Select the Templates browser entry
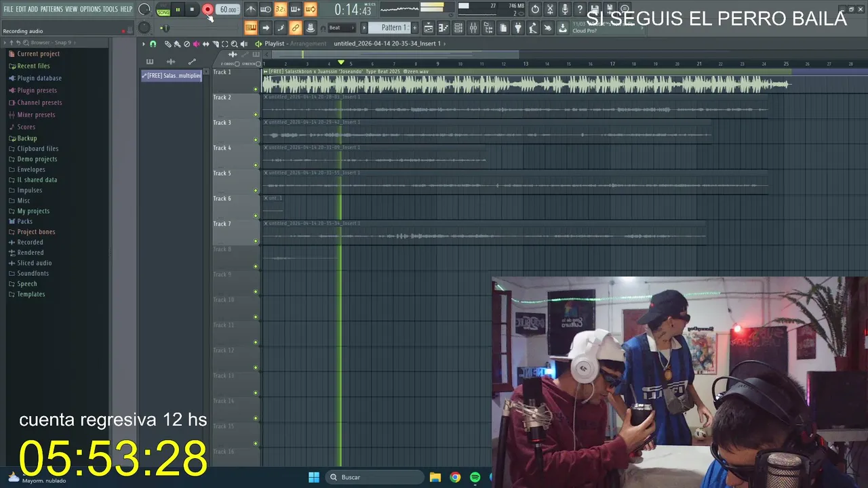The height and width of the screenshot is (488, 868). (x=26, y=294)
